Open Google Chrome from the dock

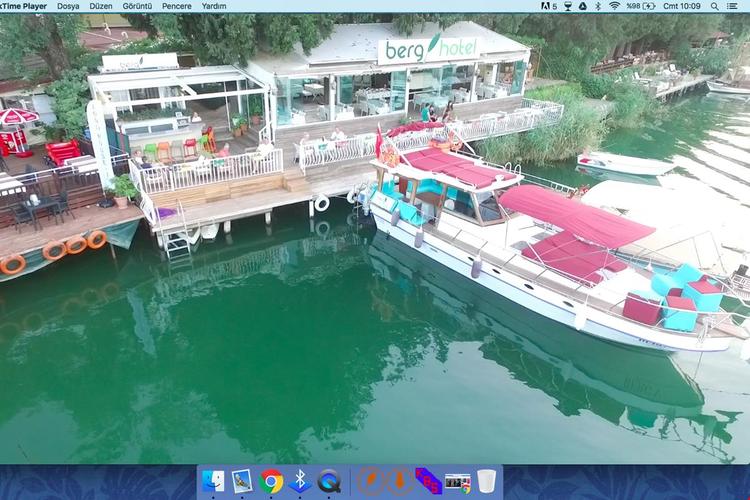click(271, 482)
